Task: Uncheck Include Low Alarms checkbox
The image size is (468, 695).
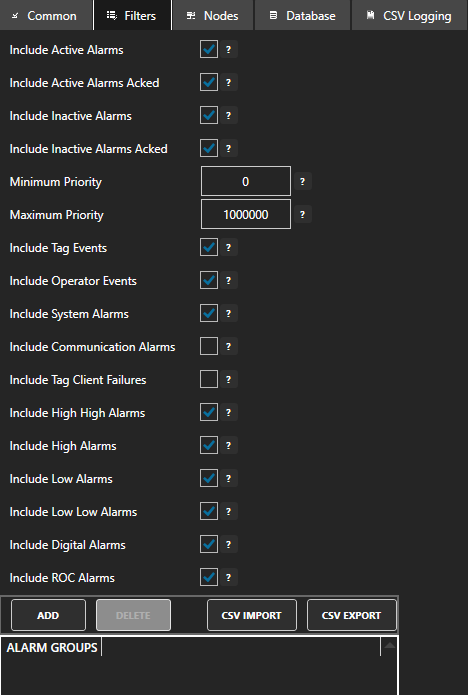Action: coord(209,478)
